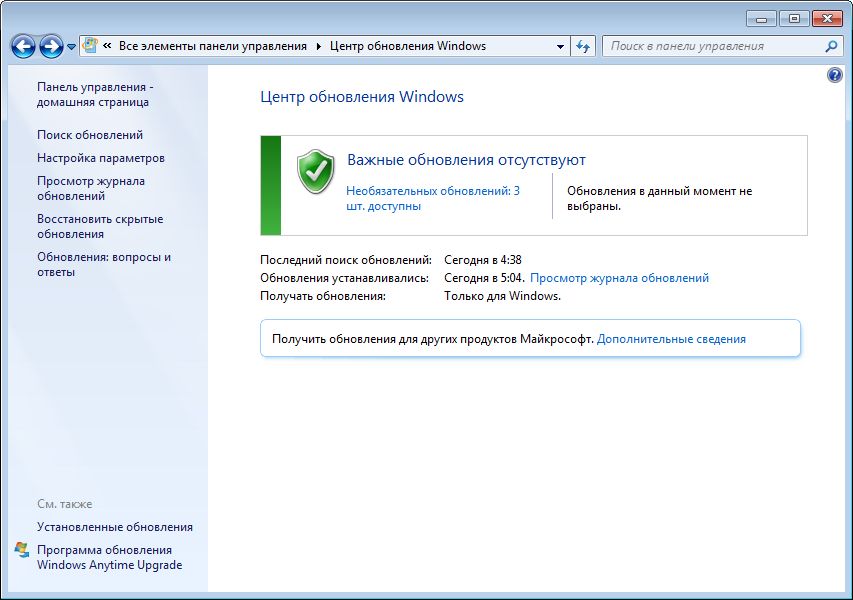Open 'Необязательных обновлений: 3 шт. доступны'

click(x=433, y=199)
